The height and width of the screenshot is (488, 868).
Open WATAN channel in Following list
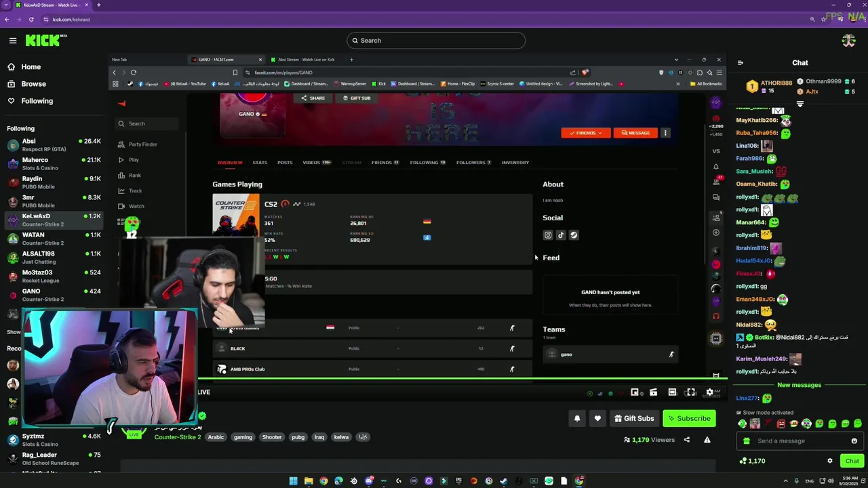point(54,239)
